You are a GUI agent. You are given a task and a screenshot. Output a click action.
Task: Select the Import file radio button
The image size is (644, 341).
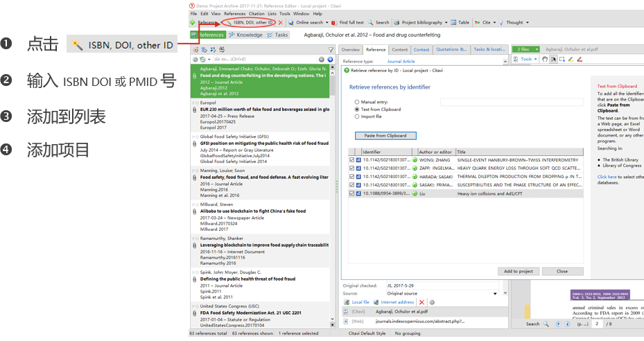[357, 116]
